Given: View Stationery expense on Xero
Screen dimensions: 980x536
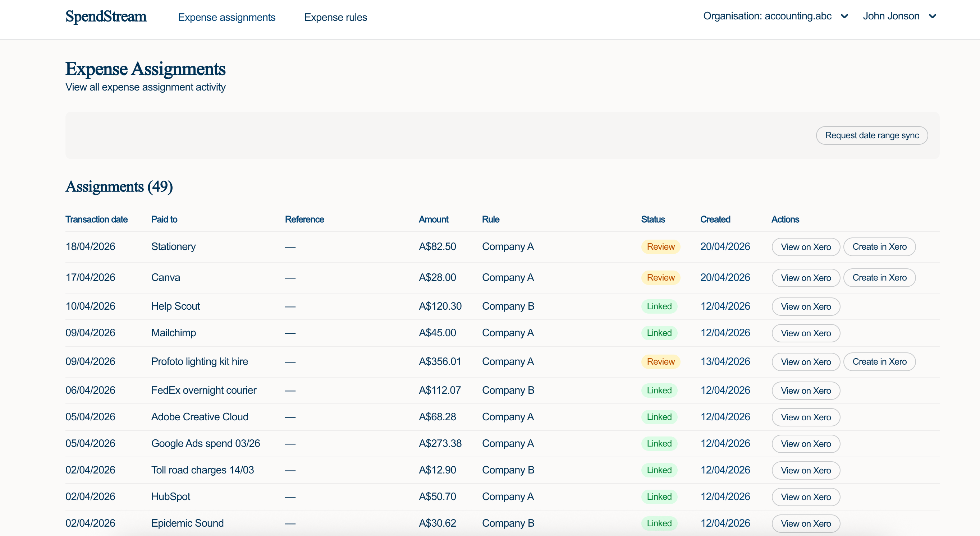Looking at the screenshot, I should pos(806,247).
